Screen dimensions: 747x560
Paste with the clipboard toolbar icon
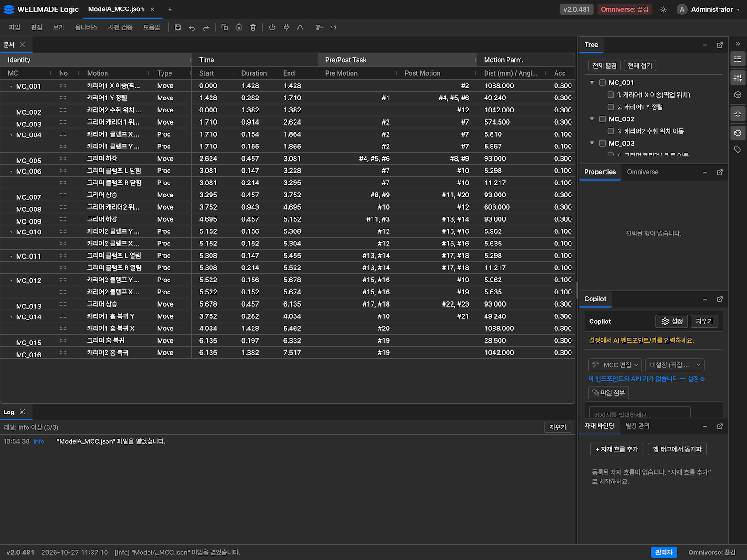click(239, 28)
